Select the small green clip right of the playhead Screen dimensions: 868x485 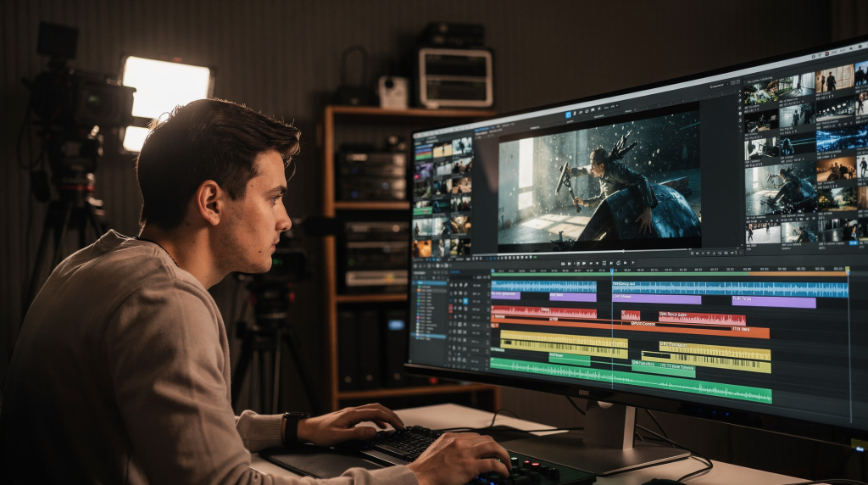tap(663, 369)
